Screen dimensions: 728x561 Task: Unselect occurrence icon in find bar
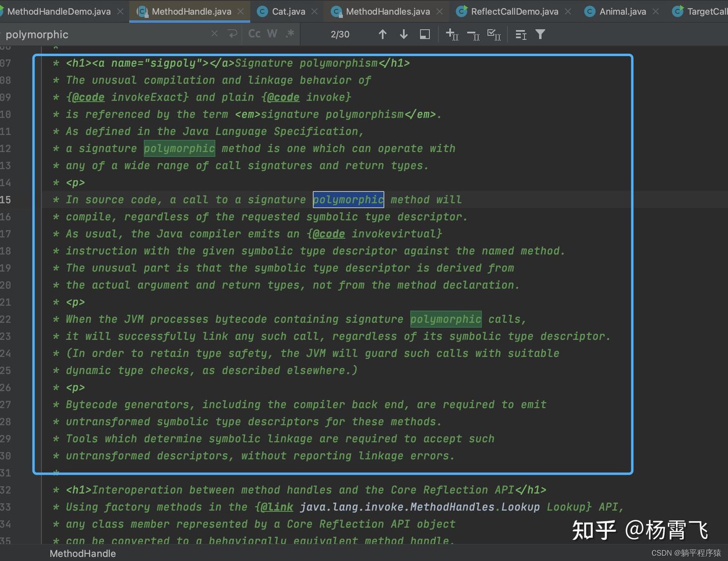(473, 34)
